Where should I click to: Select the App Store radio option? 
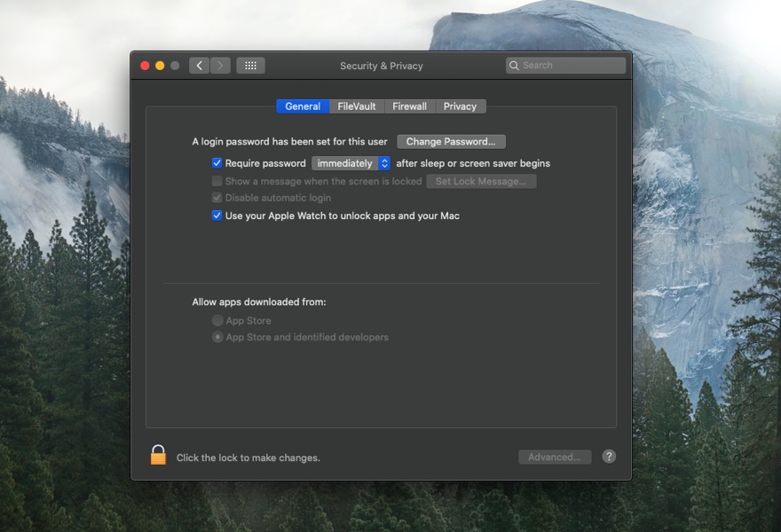coord(217,320)
